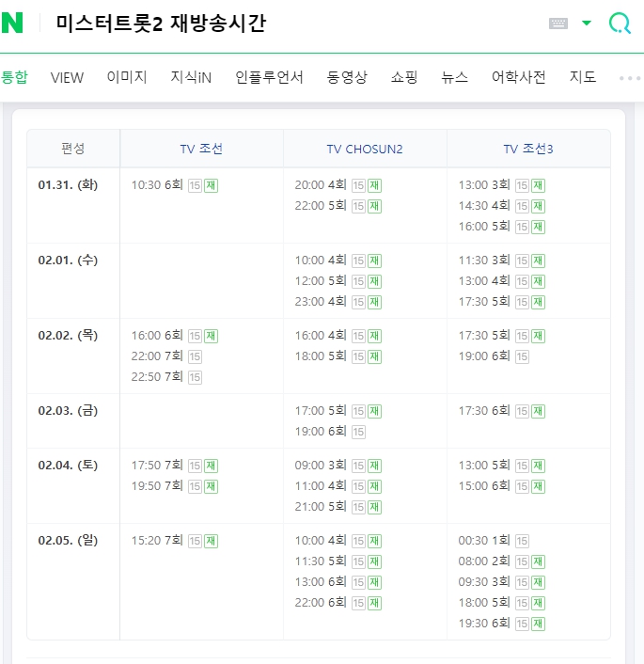Click the search box with 미스터트롯2 재방송시간

(x=161, y=24)
